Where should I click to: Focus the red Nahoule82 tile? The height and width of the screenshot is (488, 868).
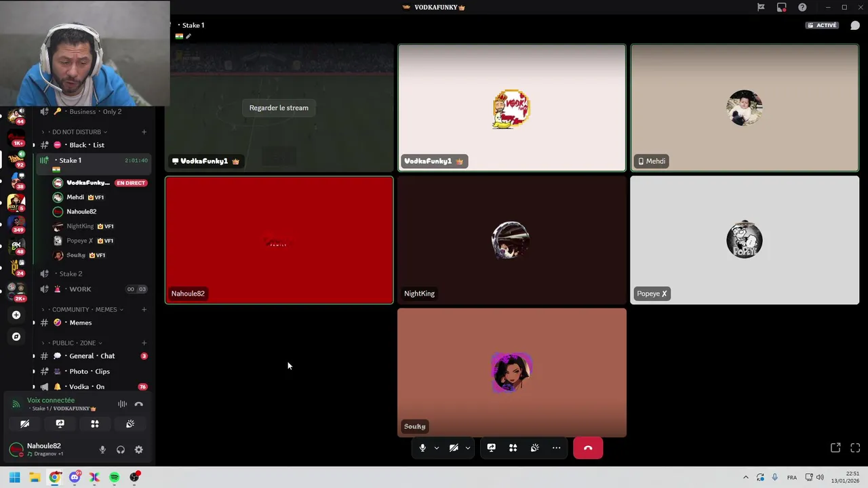coord(279,241)
